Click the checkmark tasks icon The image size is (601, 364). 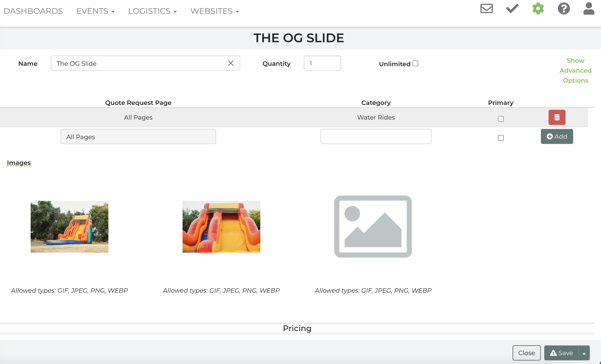click(x=512, y=8)
